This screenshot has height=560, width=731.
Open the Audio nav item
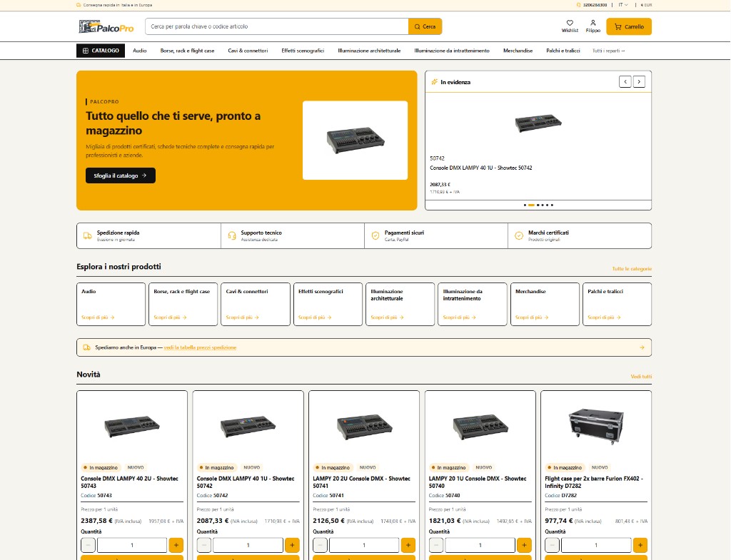(140, 51)
